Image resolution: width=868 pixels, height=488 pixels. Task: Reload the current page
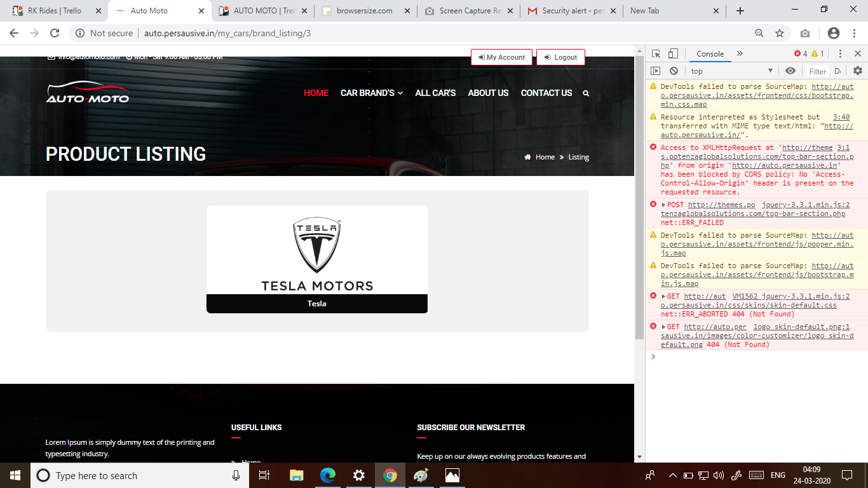point(55,33)
